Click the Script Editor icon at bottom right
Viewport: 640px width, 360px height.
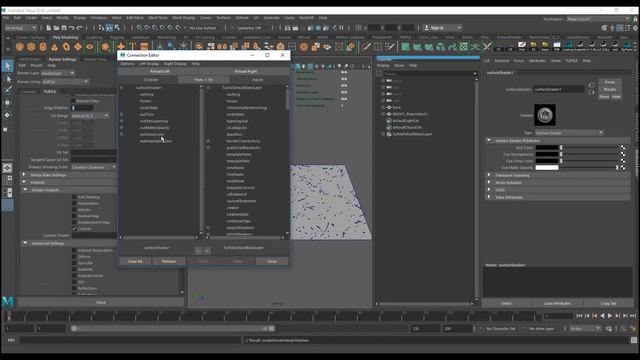click(x=633, y=340)
